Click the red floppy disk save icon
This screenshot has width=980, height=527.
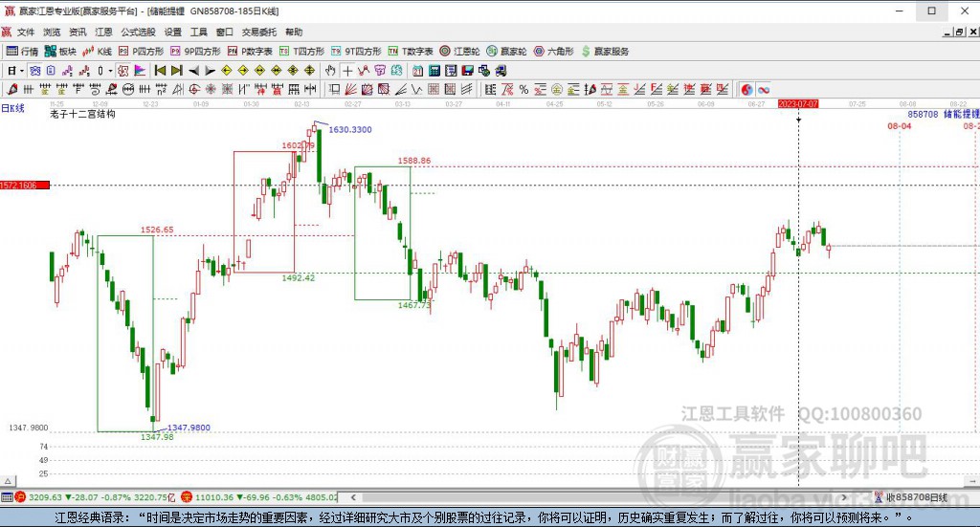(467, 71)
